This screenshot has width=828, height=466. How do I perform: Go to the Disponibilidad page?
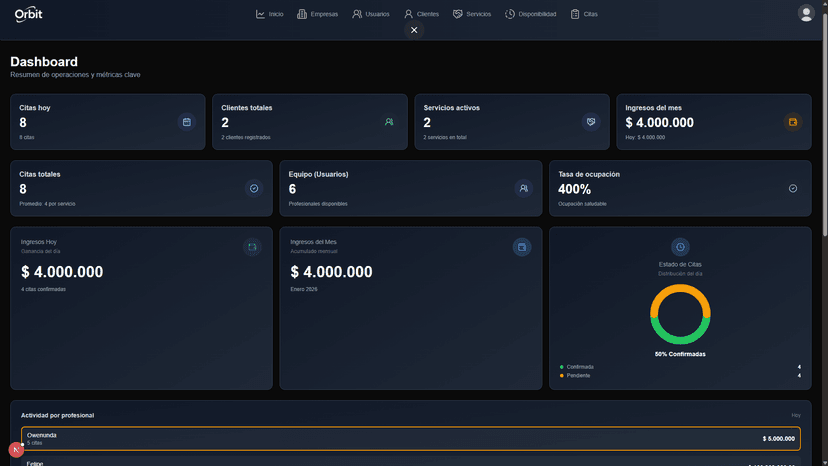531,14
